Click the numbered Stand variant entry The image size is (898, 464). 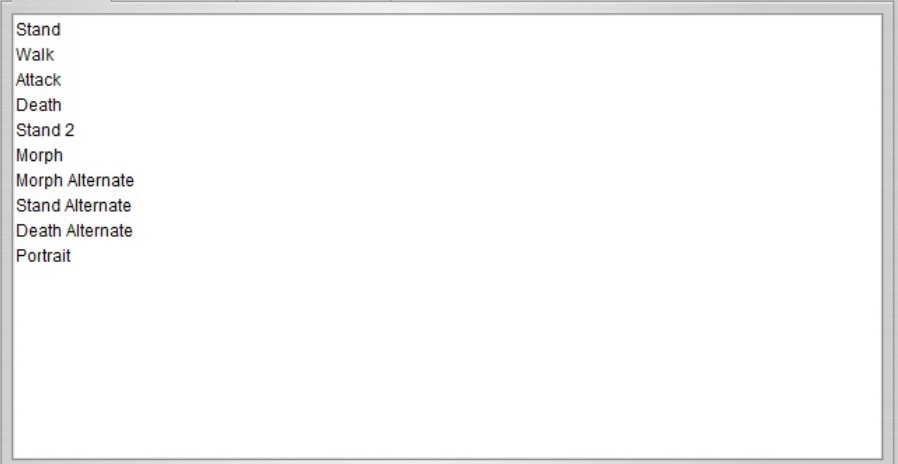tap(45, 130)
